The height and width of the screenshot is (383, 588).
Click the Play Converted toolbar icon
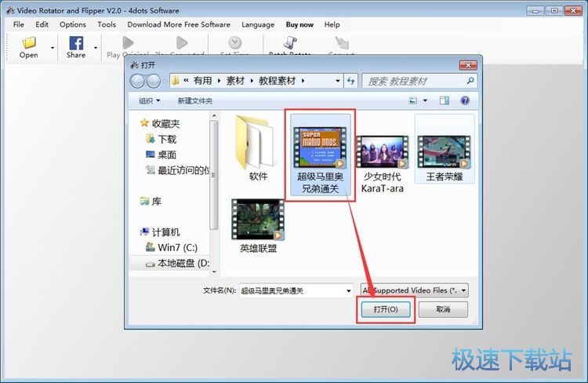pyautogui.click(x=182, y=43)
